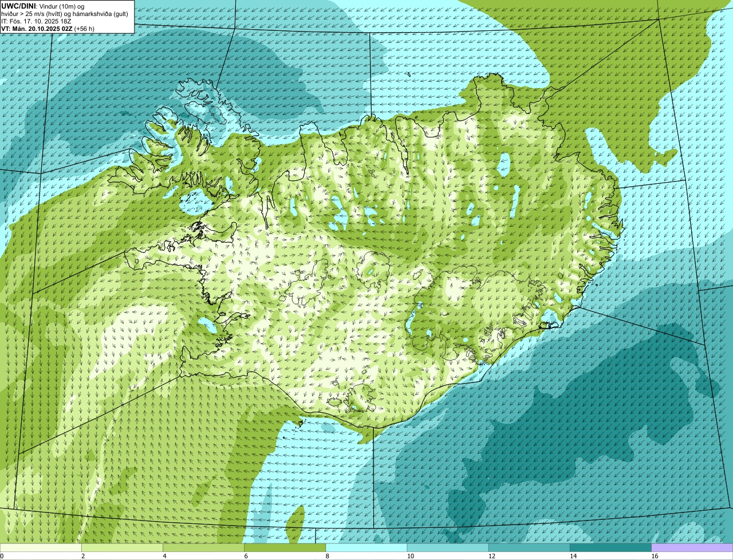Image resolution: width=733 pixels, height=560 pixels.
Task: Click the legend scale label 12
Action: pos(492,556)
